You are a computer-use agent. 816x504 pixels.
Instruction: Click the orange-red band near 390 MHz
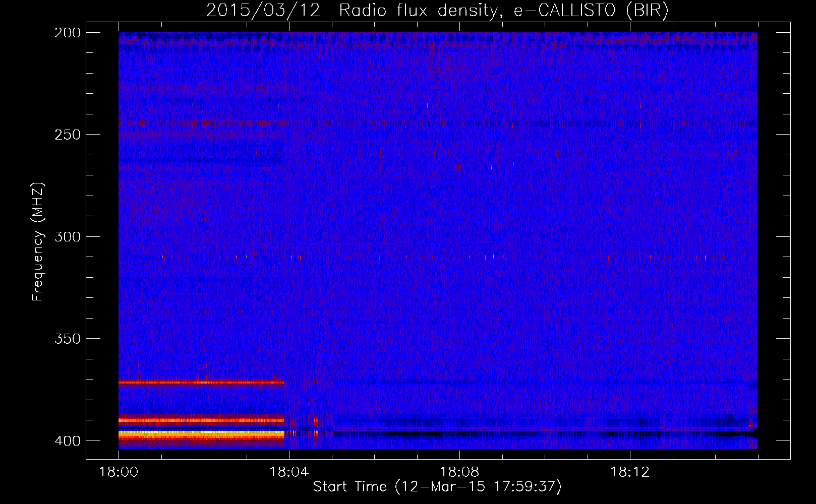(x=201, y=420)
